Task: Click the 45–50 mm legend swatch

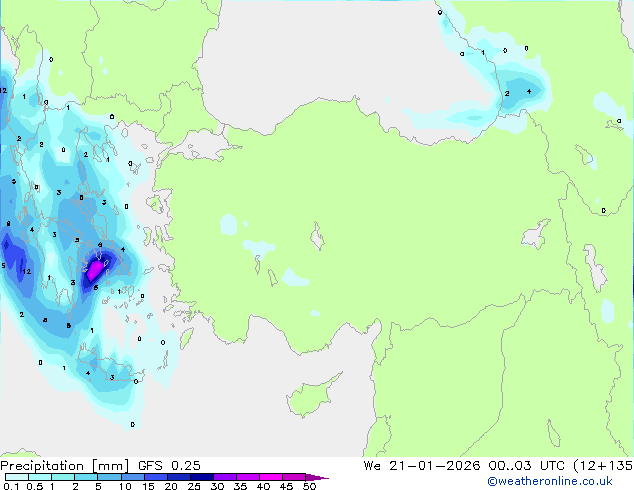Action: pyautogui.click(x=294, y=477)
